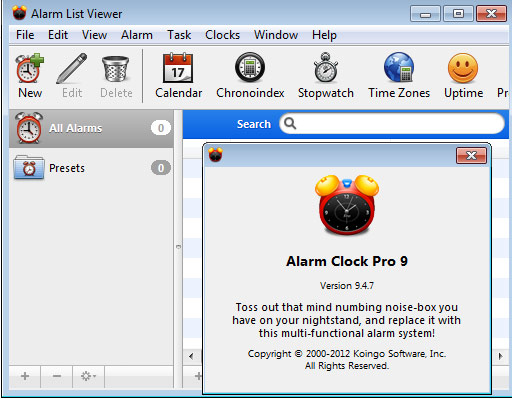Click the search magnifier icon

[x=290, y=123]
